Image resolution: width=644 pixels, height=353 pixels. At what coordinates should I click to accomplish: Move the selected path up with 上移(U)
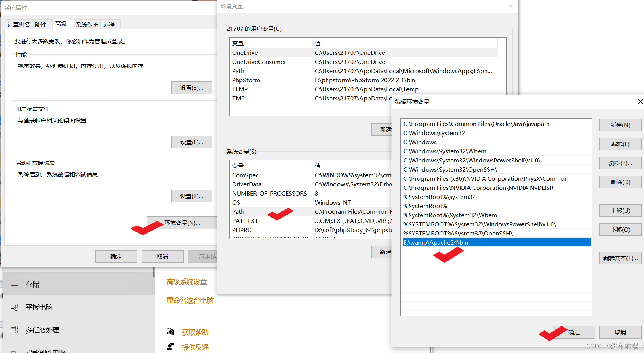[x=620, y=210]
